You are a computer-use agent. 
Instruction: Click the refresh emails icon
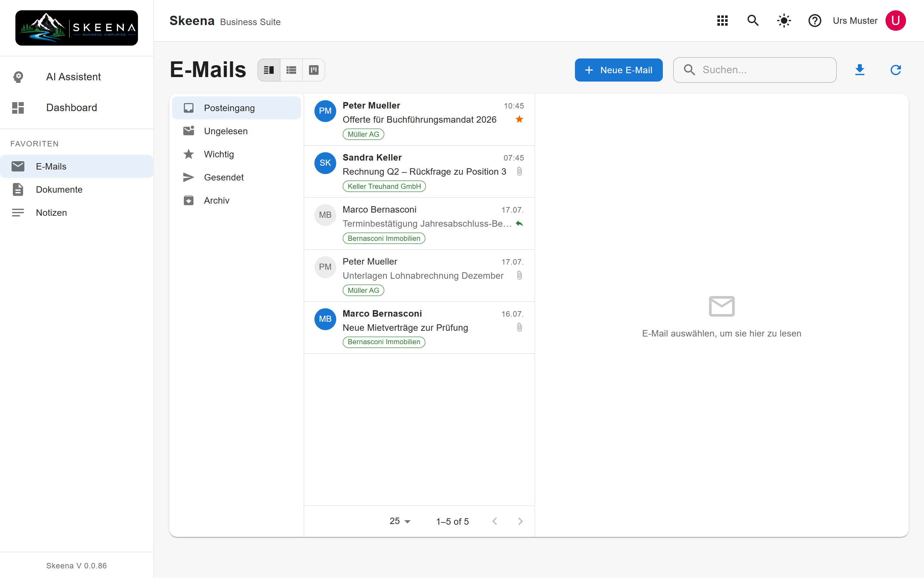tap(896, 70)
